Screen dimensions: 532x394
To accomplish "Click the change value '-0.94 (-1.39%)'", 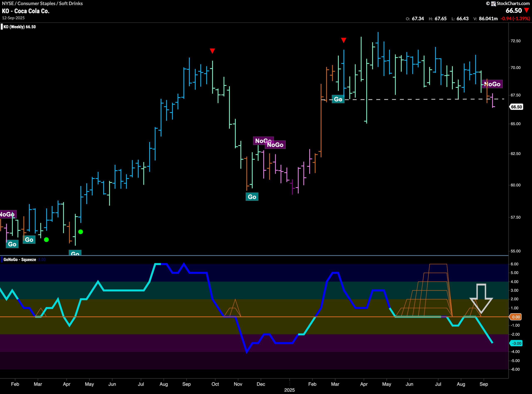I will (x=515, y=19).
